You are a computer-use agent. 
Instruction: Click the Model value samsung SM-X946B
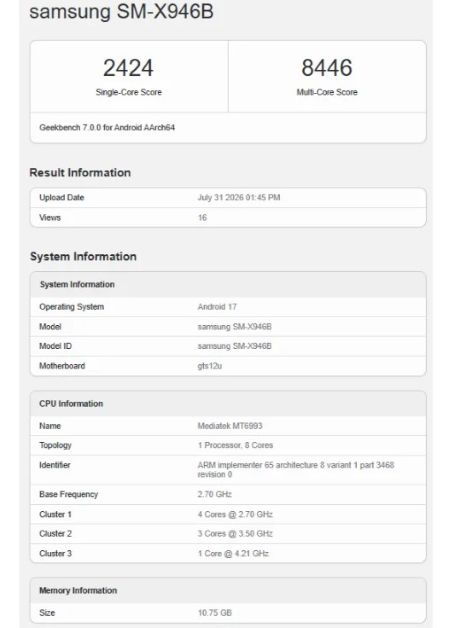click(x=235, y=327)
